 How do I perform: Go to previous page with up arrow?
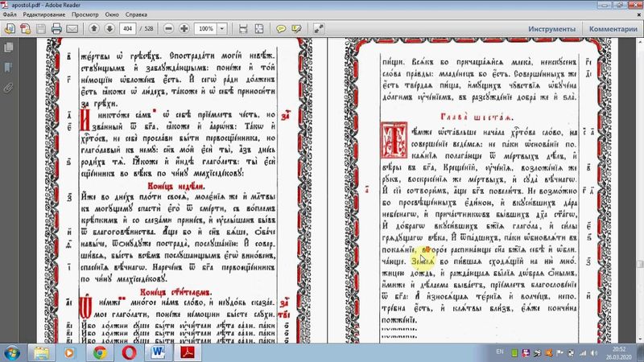94,29
